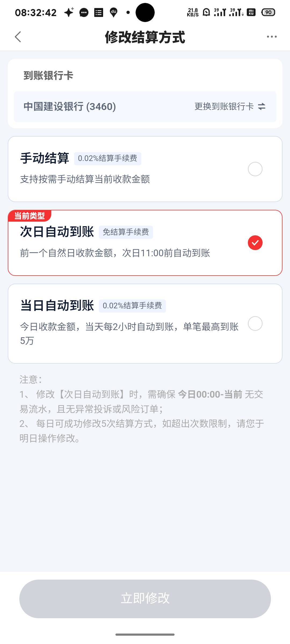
Task: Tap the sparkle star status icon
Action: pyautogui.click(x=69, y=12)
